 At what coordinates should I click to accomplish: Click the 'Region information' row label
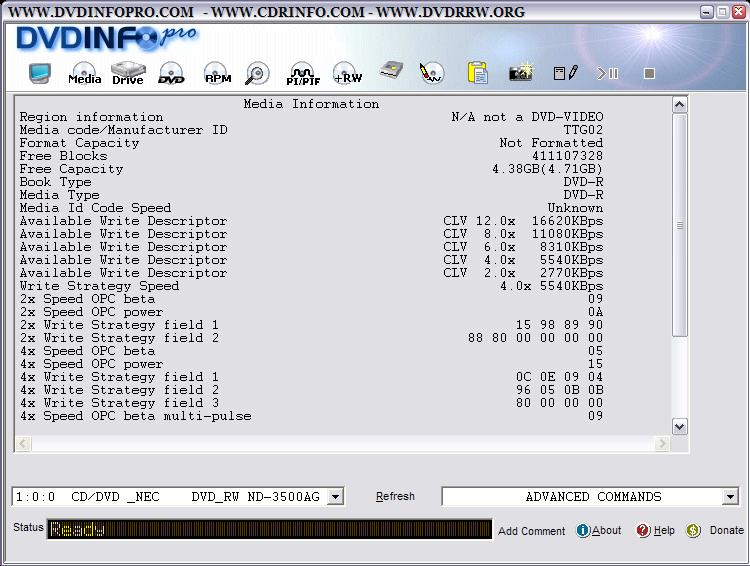pos(91,117)
